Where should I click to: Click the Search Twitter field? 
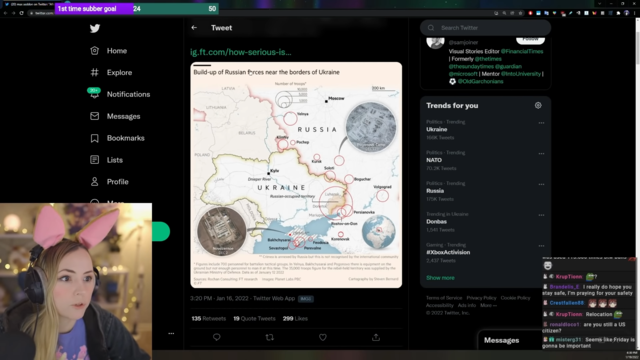coord(485,28)
